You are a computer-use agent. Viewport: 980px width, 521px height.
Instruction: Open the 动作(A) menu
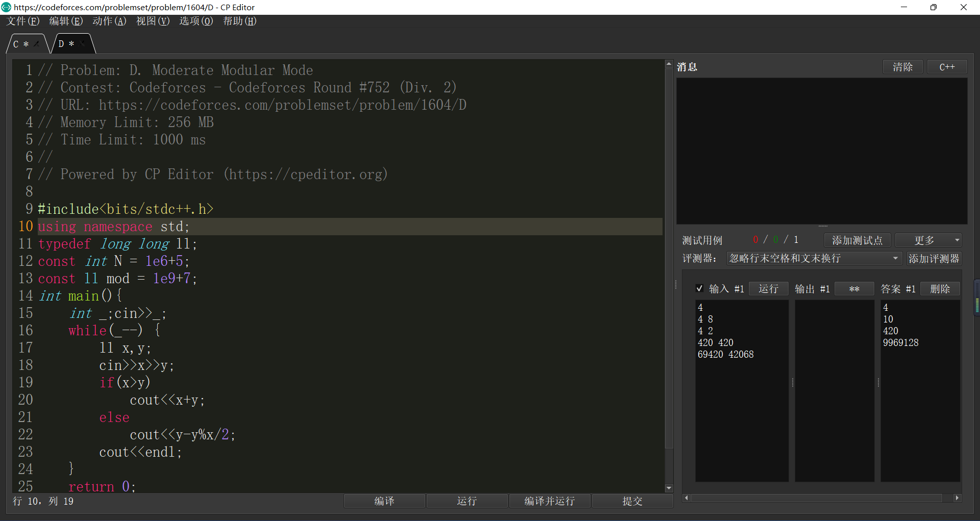pyautogui.click(x=109, y=21)
